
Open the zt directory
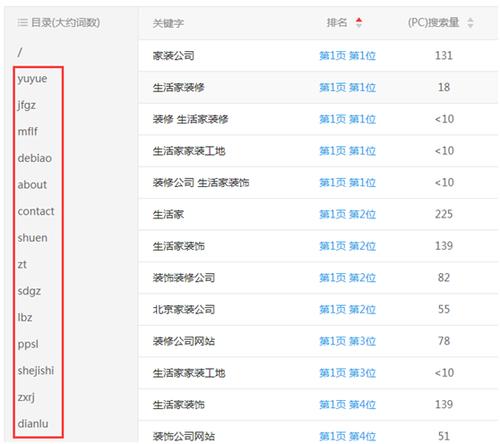tap(22, 264)
